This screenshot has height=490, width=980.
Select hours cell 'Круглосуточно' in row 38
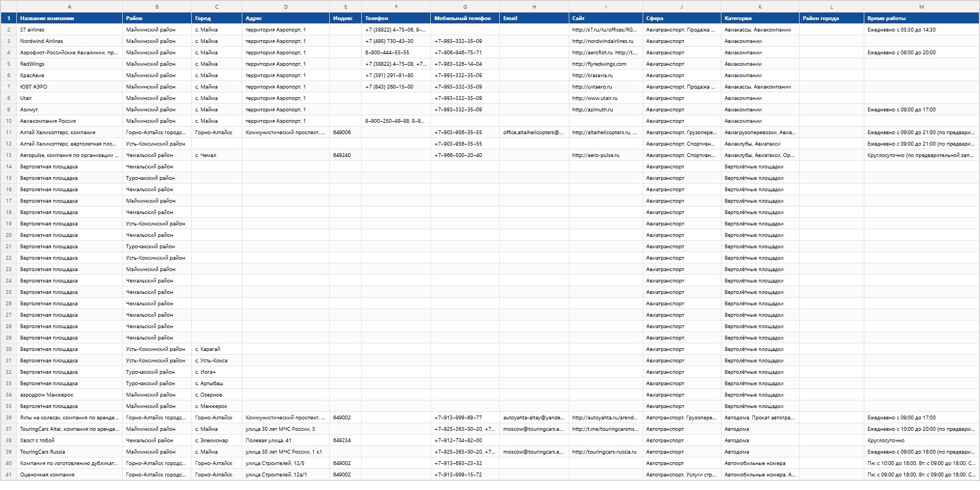921,441
